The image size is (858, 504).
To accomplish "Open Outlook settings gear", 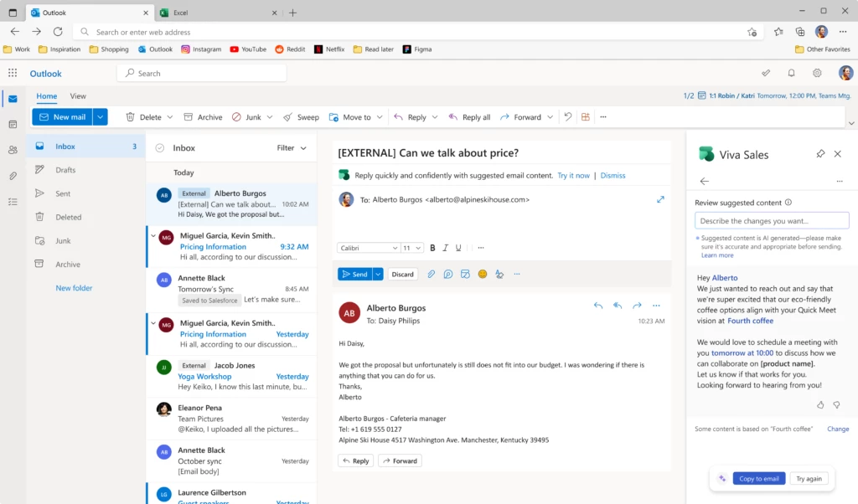I will pyautogui.click(x=818, y=73).
